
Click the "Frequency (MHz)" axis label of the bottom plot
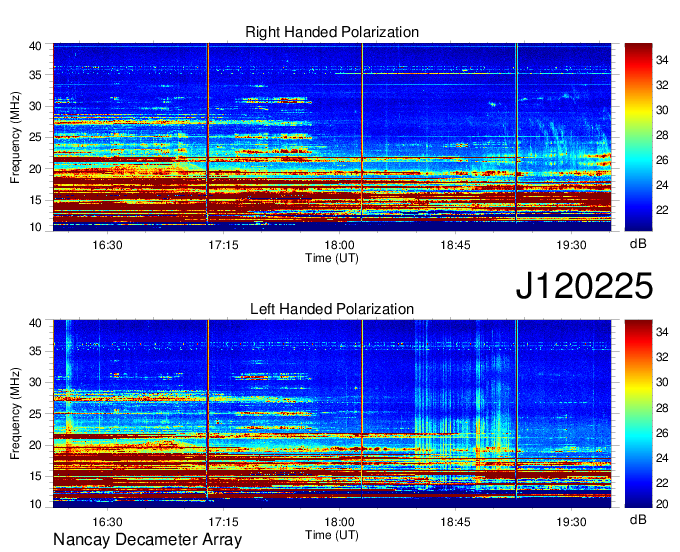tap(15, 414)
